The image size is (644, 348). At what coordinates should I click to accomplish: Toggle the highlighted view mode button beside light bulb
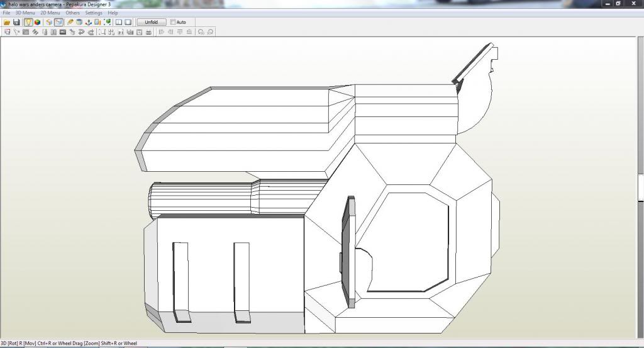58,22
